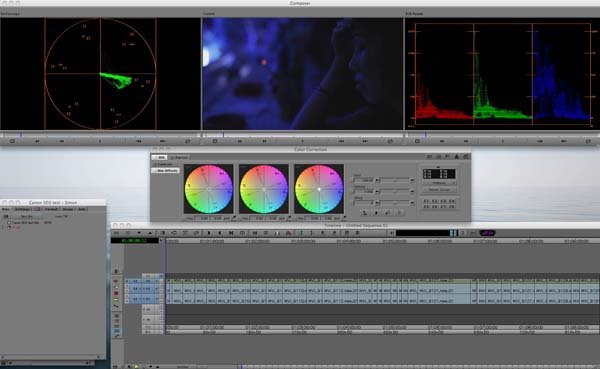Click the Match Color button
Viewport: 600px width, 369px height.
click(x=439, y=190)
